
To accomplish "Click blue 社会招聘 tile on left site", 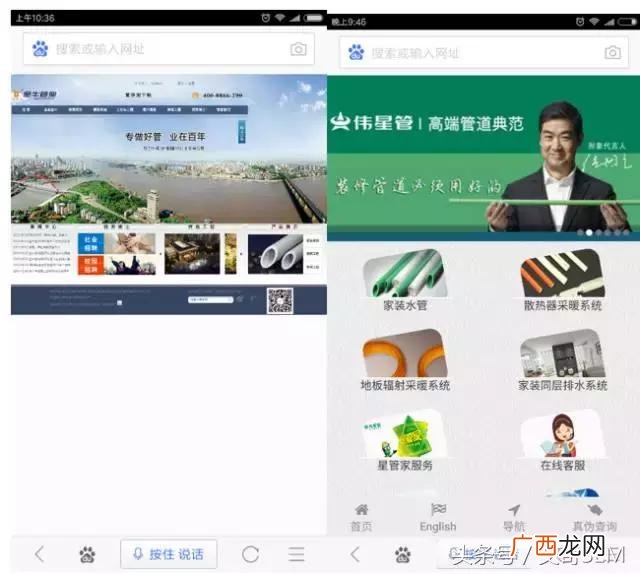I will coord(91,243).
